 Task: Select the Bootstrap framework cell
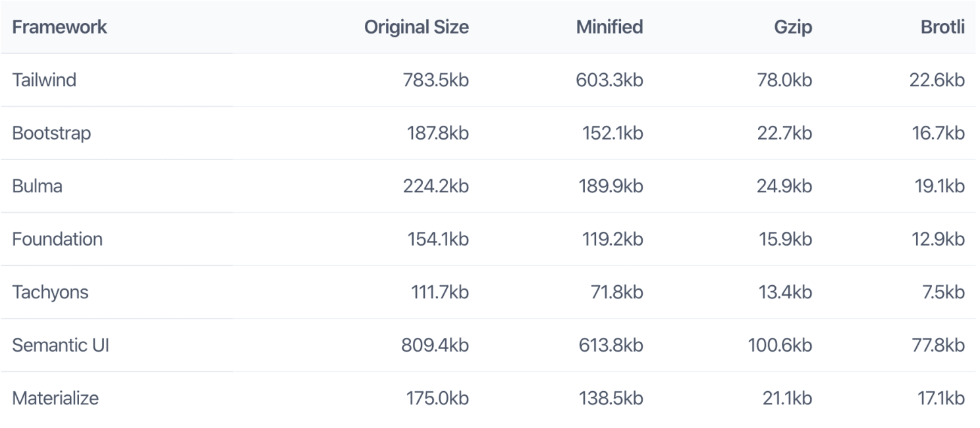51,134
